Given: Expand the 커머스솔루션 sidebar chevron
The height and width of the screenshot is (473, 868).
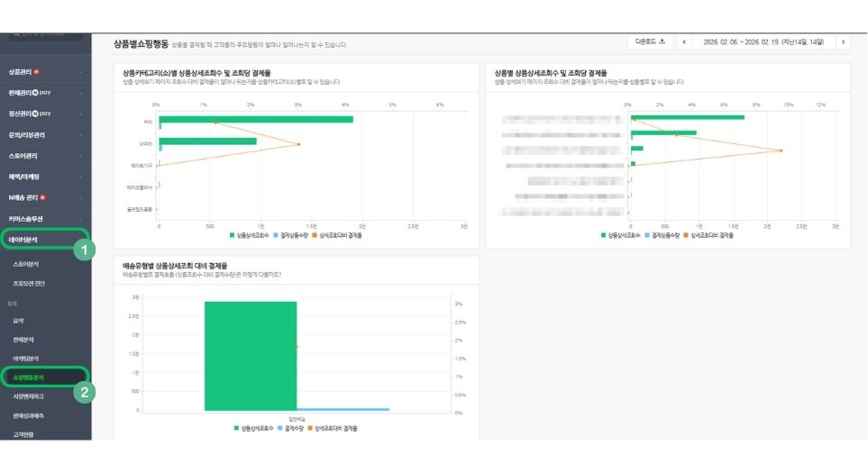Looking at the screenshot, I should point(81,219).
